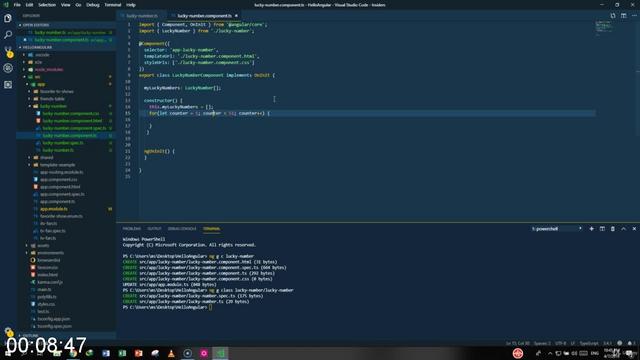
Task: Open the File menu
Action: (17, 5)
